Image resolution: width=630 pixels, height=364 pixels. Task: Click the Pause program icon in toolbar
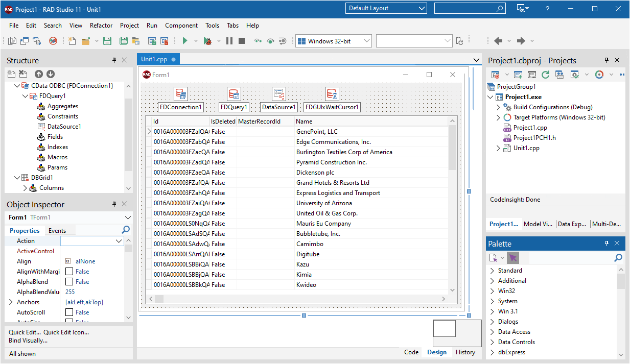point(229,41)
